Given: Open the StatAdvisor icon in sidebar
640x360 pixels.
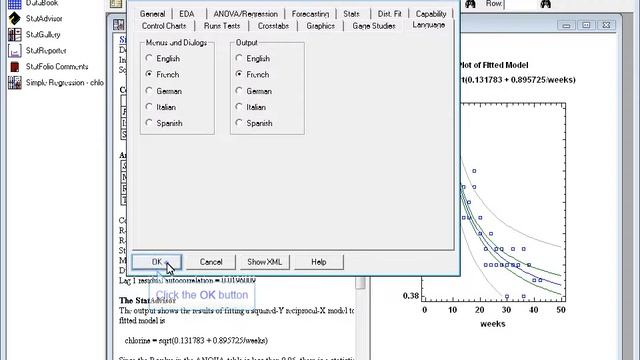Looking at the screenshot, I should coord(15,18).
